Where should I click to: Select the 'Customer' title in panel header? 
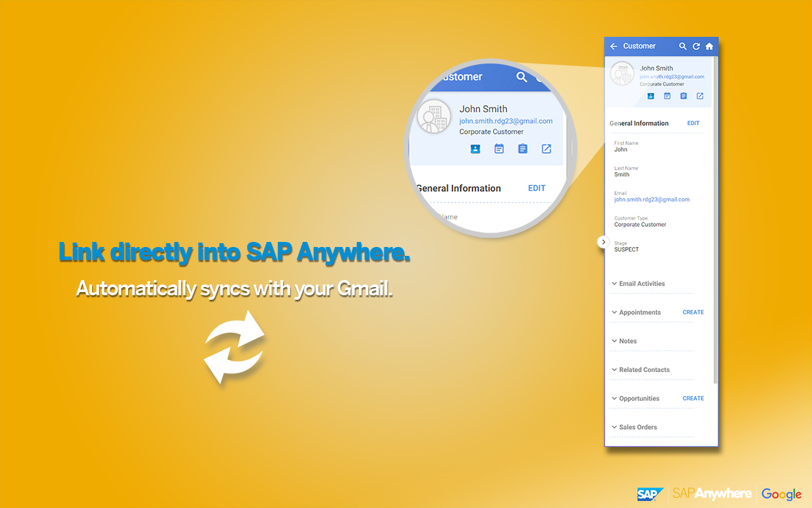(639, 46)
